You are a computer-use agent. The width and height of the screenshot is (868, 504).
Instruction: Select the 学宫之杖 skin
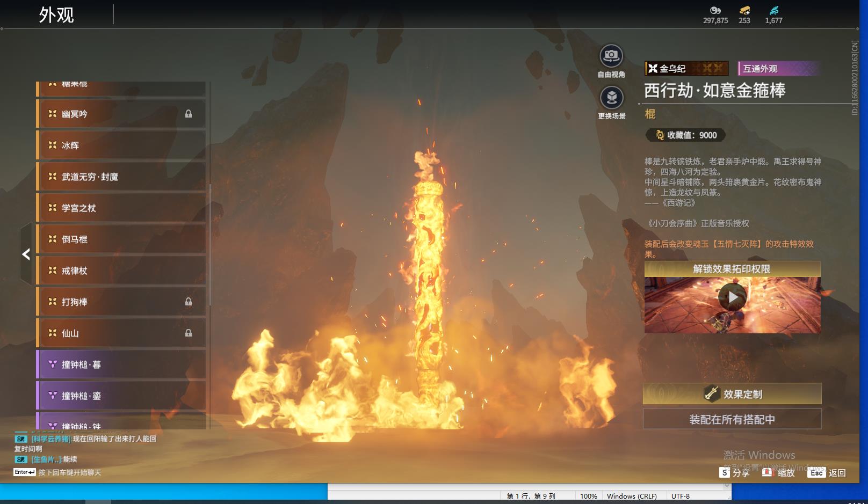121,208
